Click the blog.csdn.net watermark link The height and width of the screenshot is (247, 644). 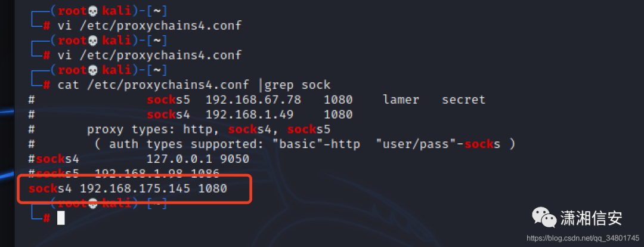tap(583, 238)
